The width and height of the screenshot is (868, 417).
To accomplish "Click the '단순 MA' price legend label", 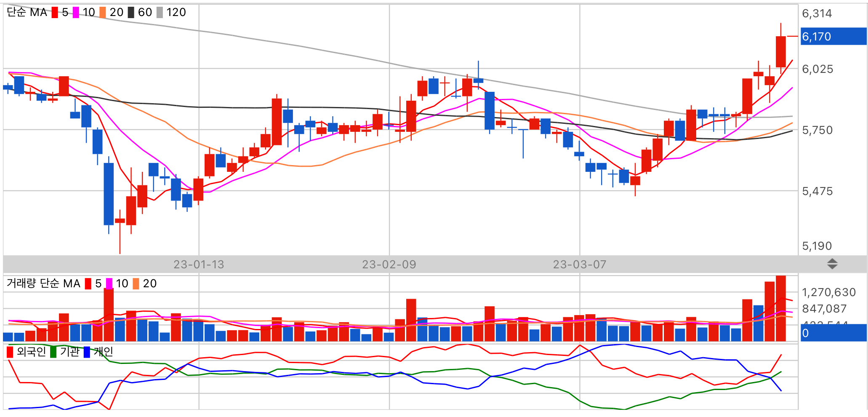I will 27,13.
